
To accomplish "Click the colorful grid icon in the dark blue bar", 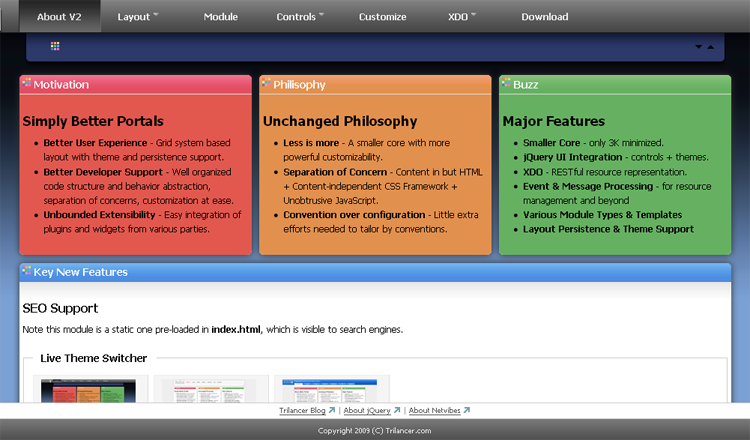I will [55, 46].
